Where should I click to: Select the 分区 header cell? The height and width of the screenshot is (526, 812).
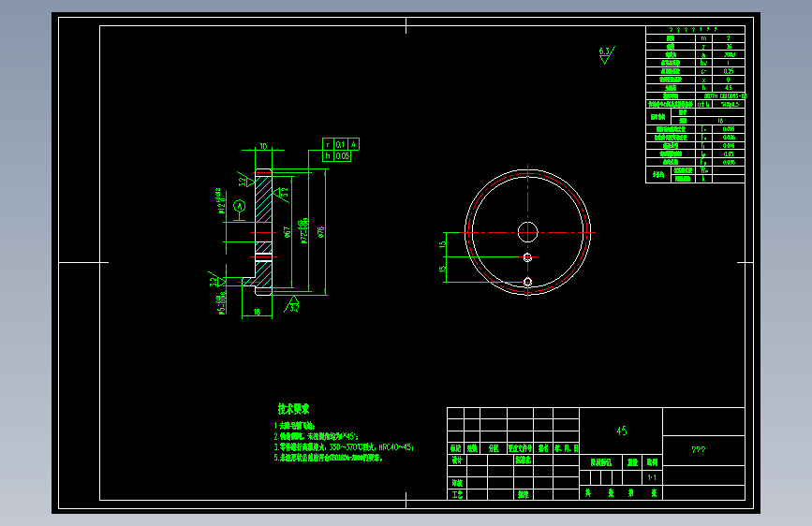pos(494,448)
